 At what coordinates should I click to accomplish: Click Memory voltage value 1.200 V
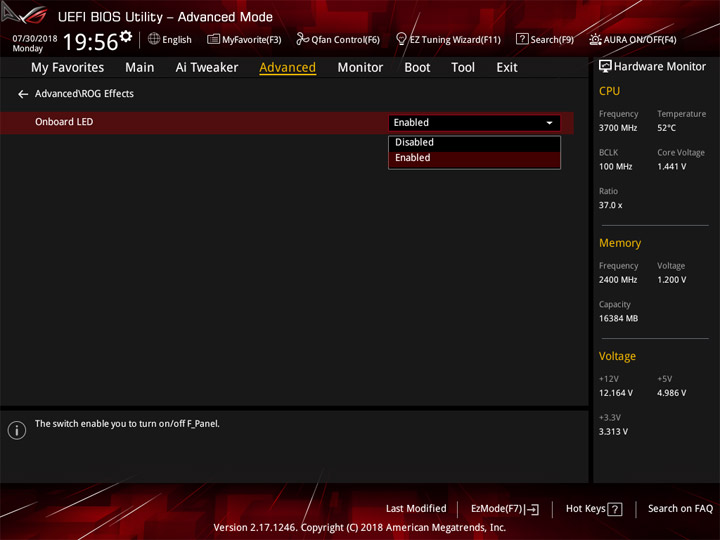pyautogui.click(x=671, y=280)
